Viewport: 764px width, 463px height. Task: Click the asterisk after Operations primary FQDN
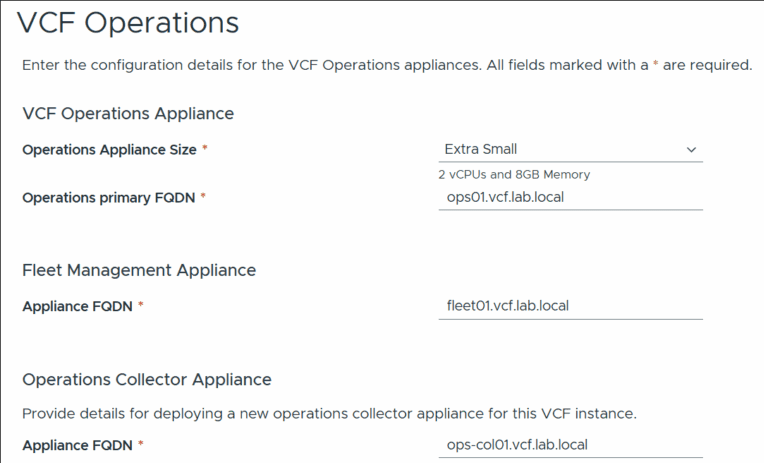[203, 197]
